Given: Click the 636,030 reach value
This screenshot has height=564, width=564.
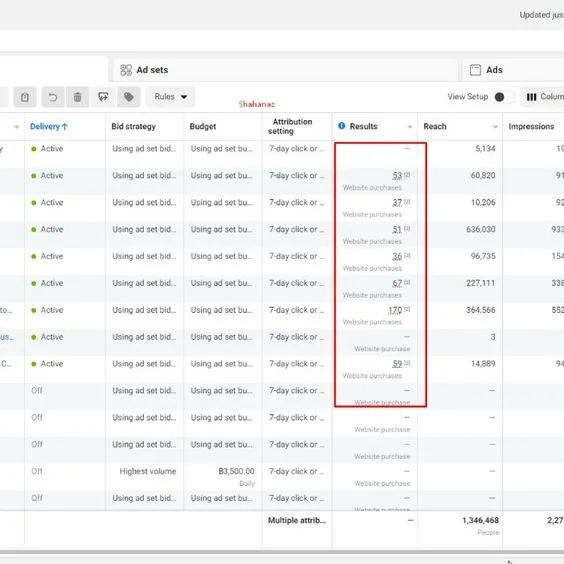Looking at the screenshot, I should tap(481, 229).
